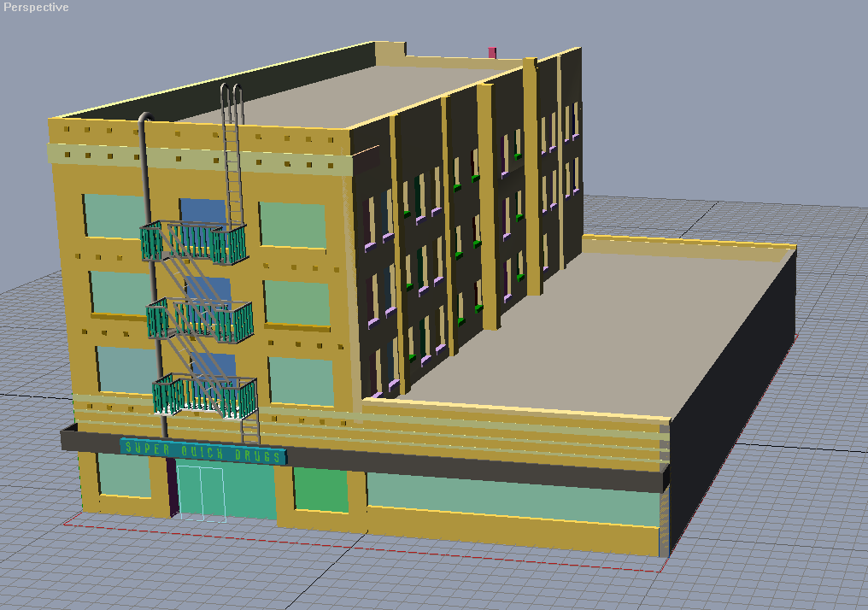Screen dimensions: 868x610
Task: Select the top-right teal facade window
Action: coord(293,226)
